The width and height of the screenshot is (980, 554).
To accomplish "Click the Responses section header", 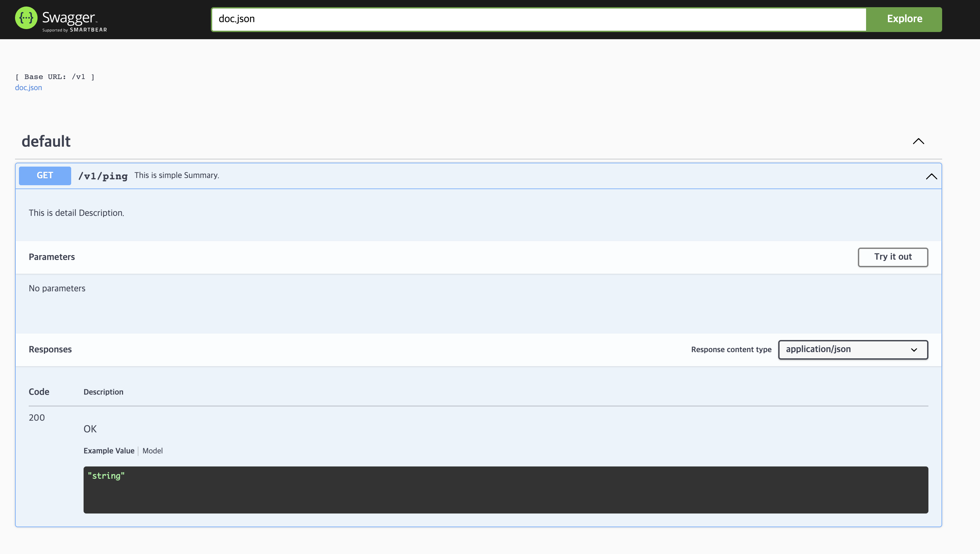I will (x=50, y=350).
